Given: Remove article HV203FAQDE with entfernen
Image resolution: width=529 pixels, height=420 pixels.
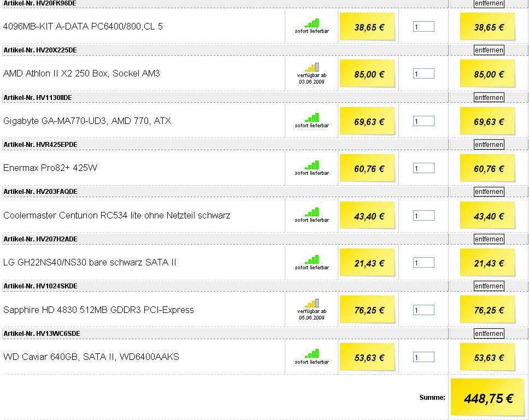Looking at the screenshot, I should tap(489, 192).
